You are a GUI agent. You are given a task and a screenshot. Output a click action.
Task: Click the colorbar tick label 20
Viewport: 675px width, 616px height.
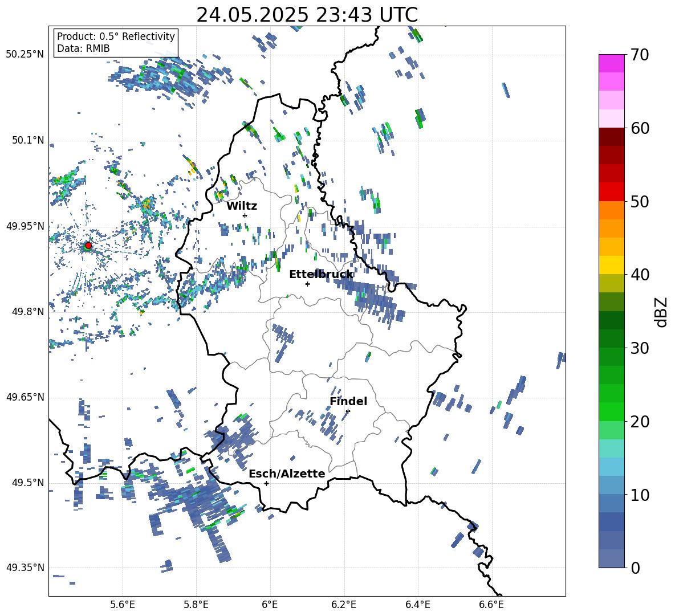click(x=639, y=422)
